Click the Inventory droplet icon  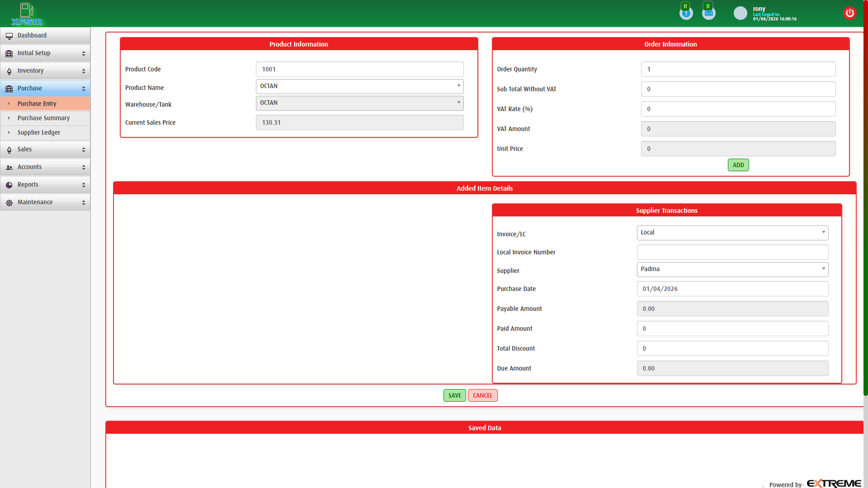click(x=9, y=70)
